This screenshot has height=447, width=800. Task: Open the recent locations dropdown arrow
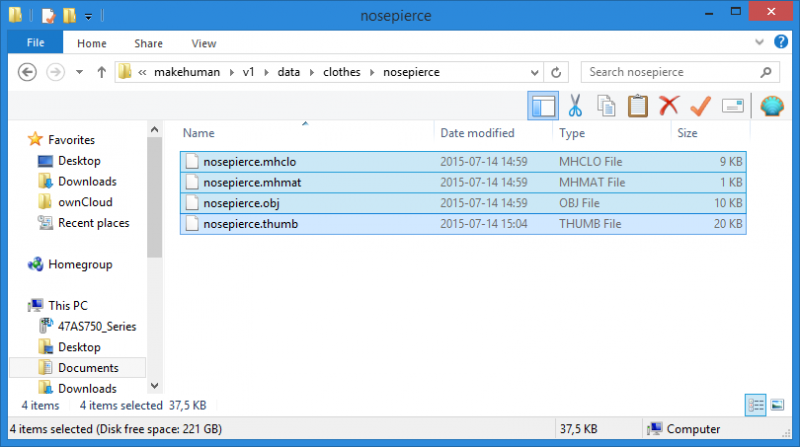coord(79,72)
